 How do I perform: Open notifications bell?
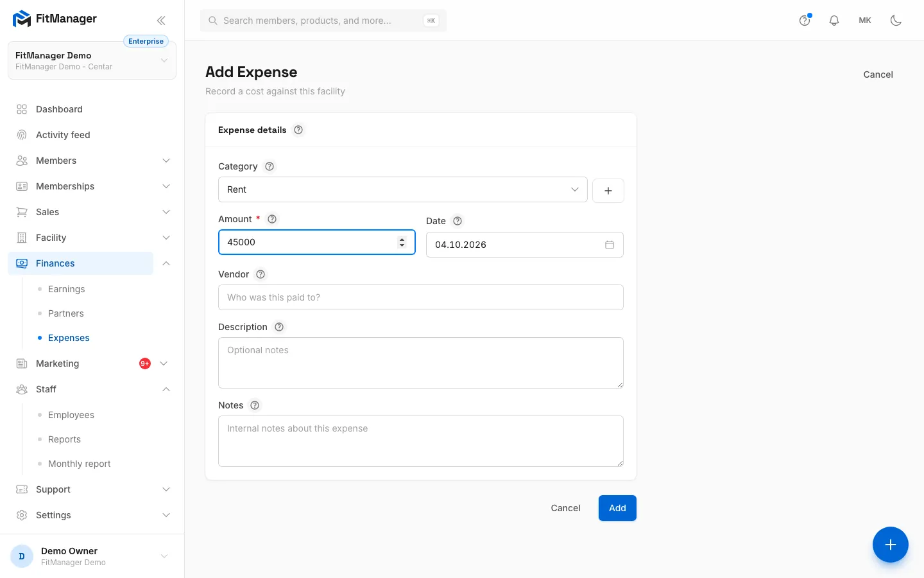834,21
